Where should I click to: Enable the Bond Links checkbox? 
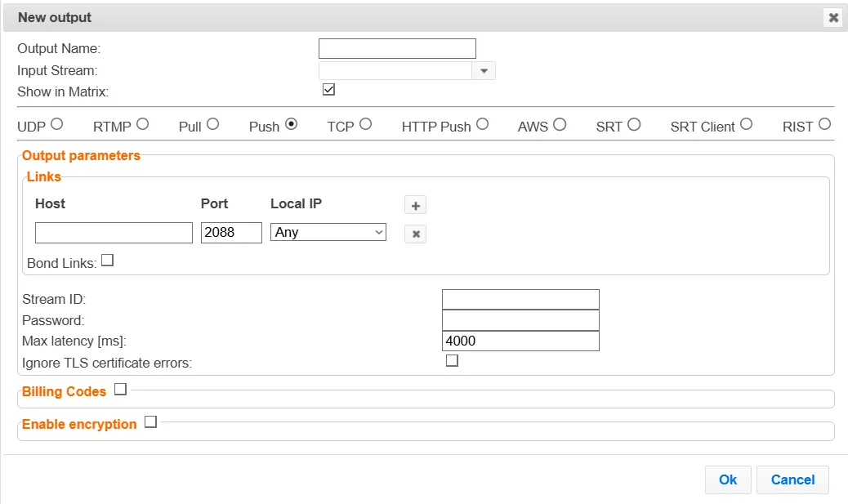tap(108, 260)
